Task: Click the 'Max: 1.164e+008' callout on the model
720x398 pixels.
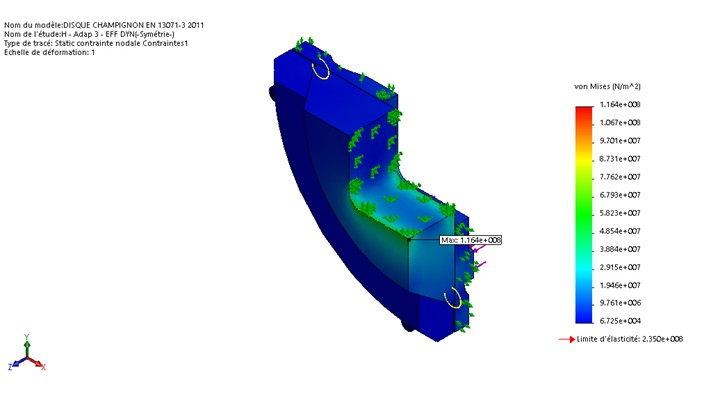Action: click(471, 240)
